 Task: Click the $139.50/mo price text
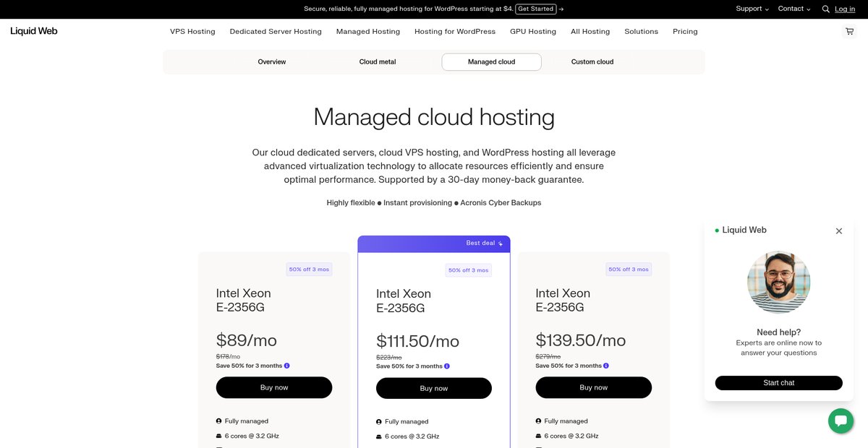pos(581,340)
